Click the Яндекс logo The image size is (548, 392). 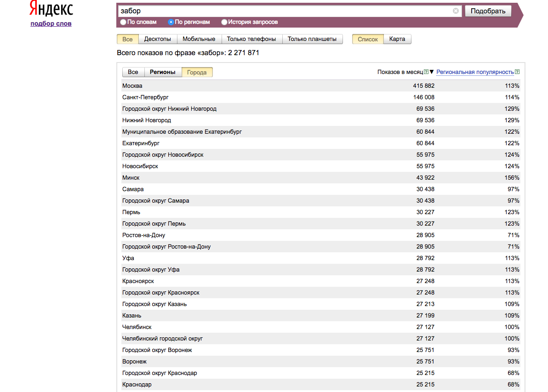(x=51, y=9)
